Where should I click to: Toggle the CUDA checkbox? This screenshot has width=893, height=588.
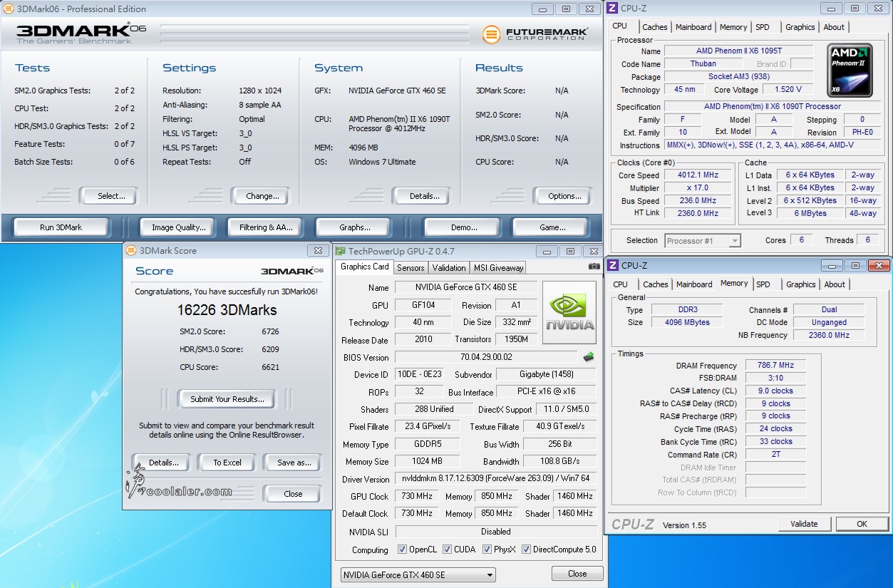pos(448,550)
